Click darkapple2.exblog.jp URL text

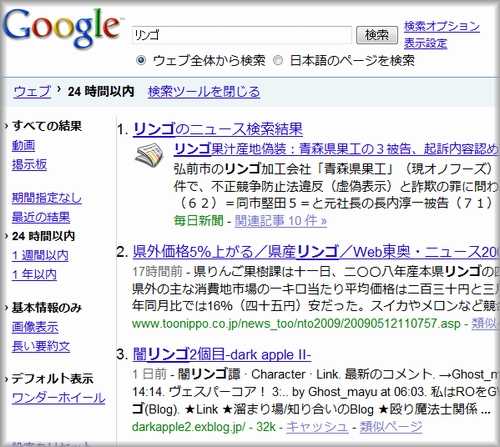point(189,427)
